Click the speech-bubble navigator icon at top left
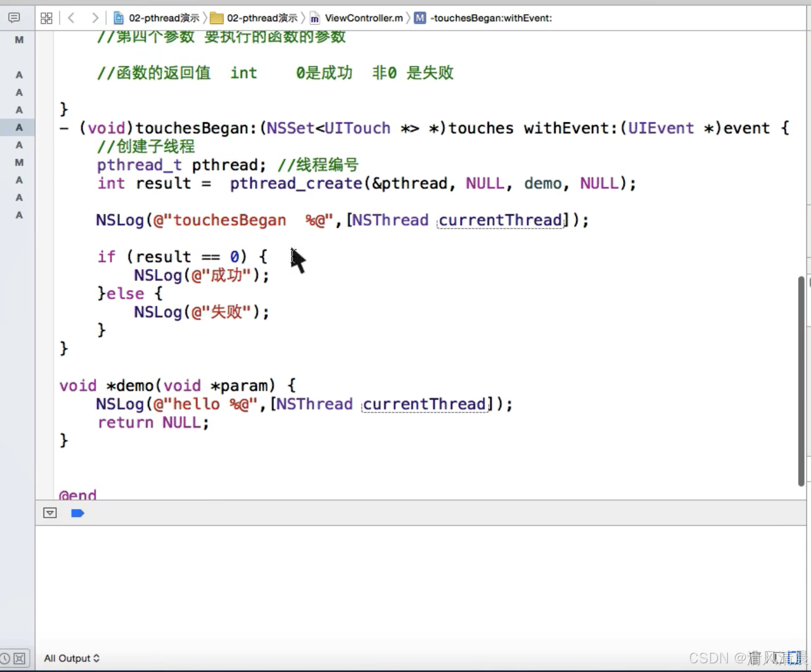The width and height of the screenshot is (811, 672). click(x=14, y=18)
